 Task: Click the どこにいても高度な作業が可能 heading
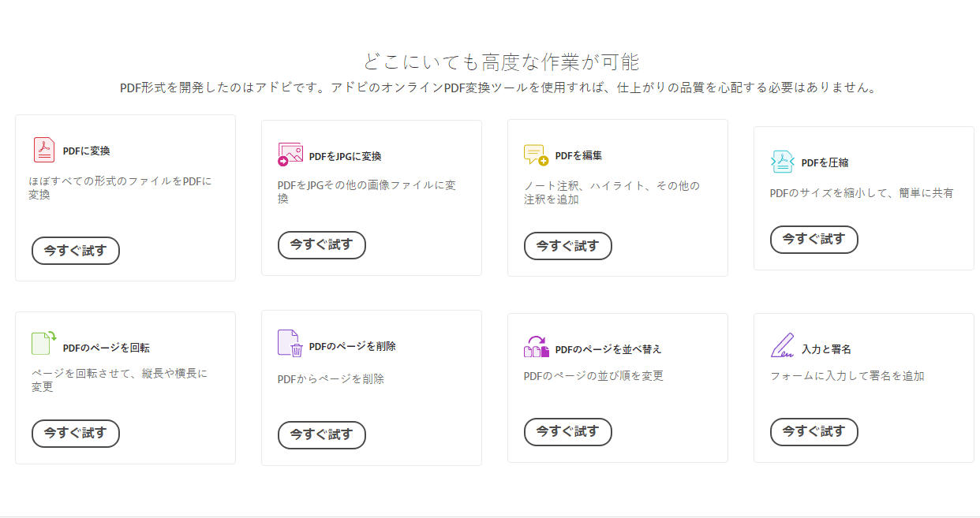tap(501, 61)
